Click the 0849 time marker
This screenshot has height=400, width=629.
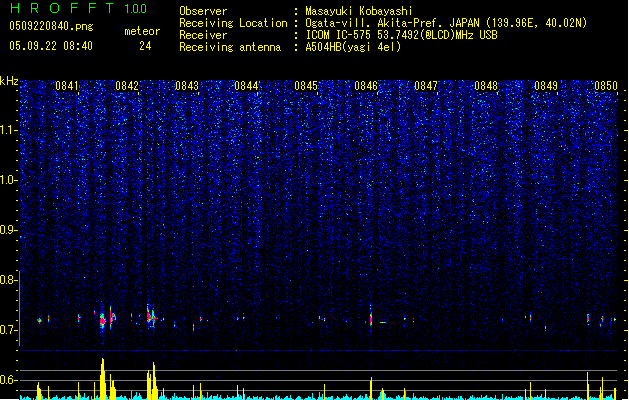click(546, 86)
